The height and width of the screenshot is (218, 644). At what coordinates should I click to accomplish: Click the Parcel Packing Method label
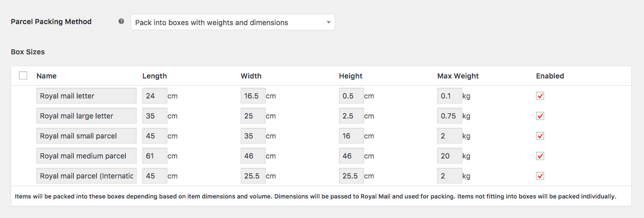tap(51, 22)
